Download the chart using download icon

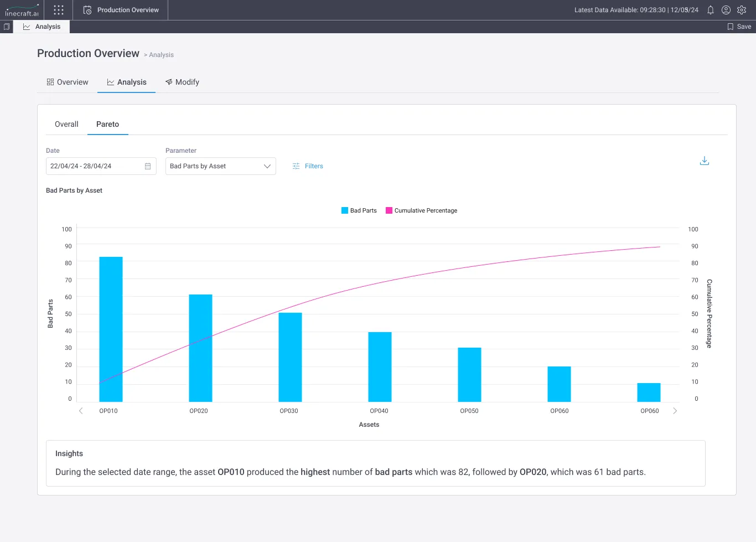coord(705,161)
